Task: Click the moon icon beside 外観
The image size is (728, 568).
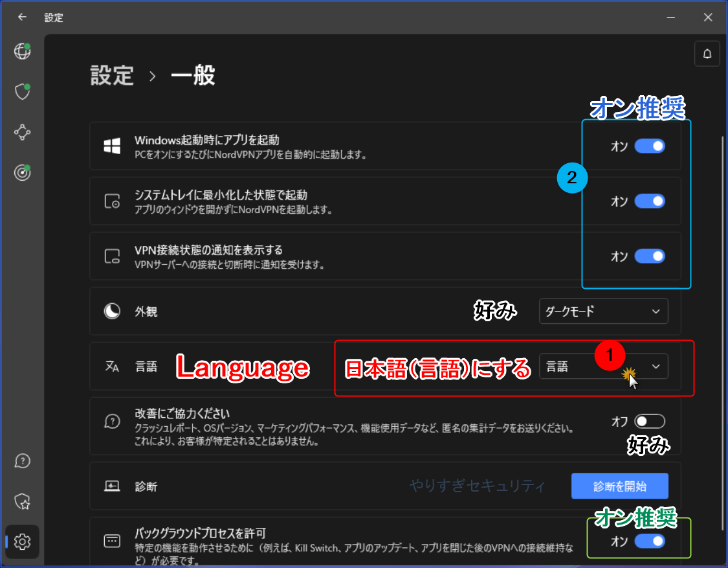Action: 112,311
